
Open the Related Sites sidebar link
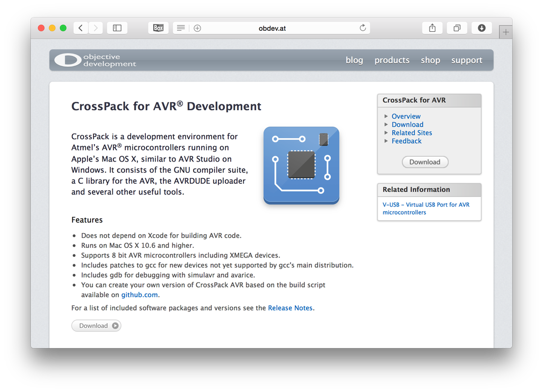[411, 133]
